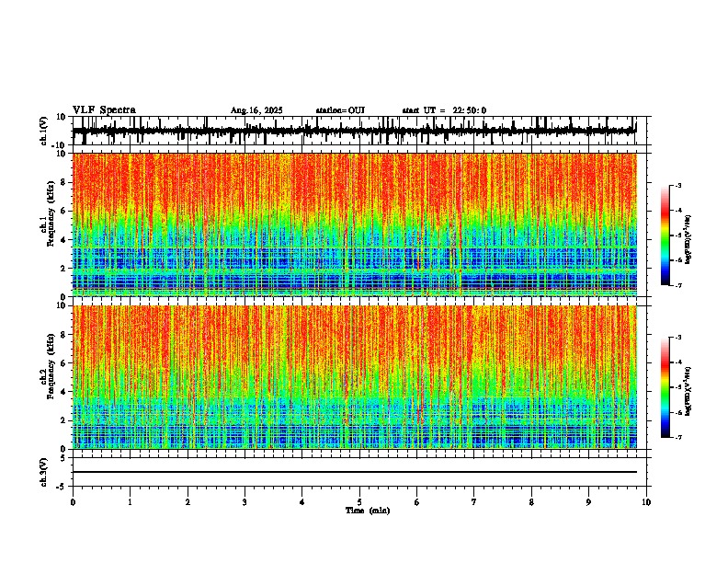728x563 pixels.
Task: Click the ch.3(V) flat line trace
Action: [x=354, y=472]
